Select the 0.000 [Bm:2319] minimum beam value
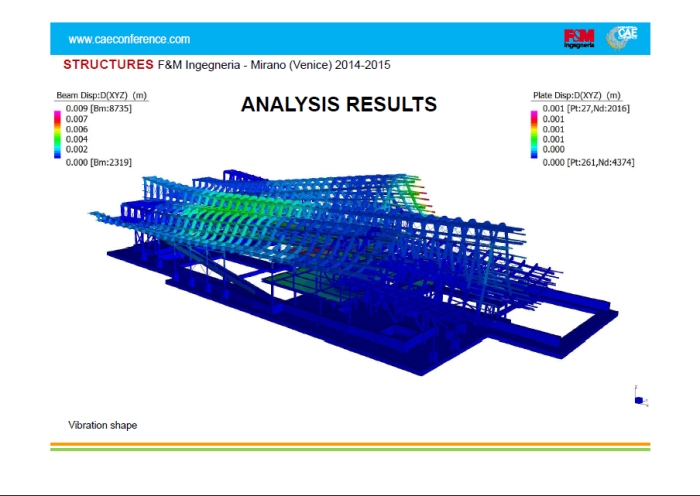 (x=99, y=161)
